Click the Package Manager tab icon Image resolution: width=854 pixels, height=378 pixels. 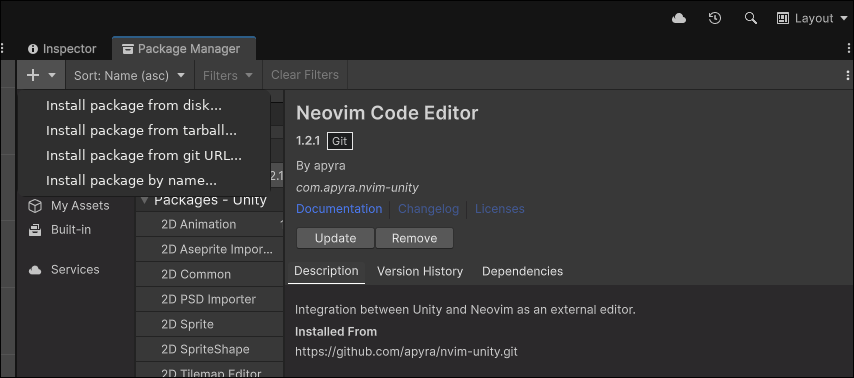point(128,49)
